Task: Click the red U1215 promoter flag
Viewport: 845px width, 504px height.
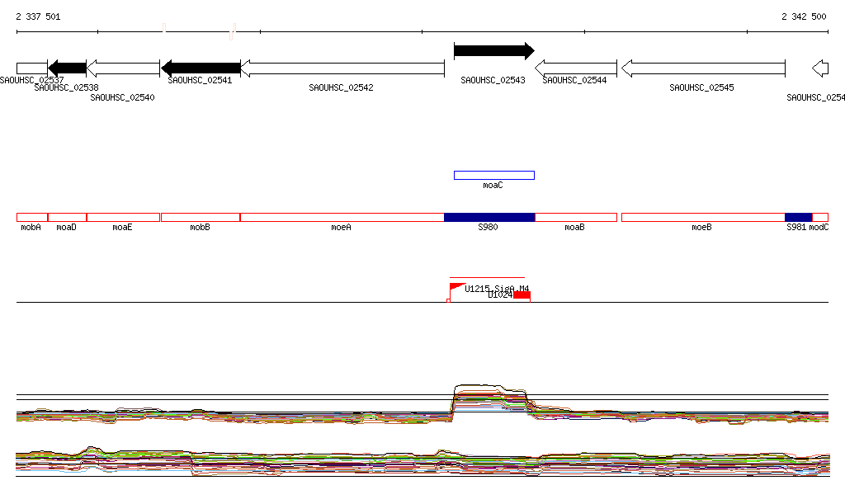Action: pos(456,287)
